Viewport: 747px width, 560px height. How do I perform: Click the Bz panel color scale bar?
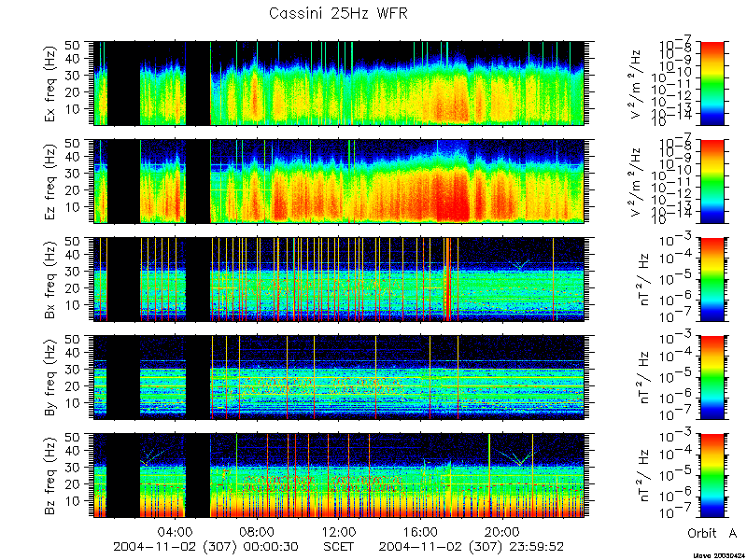pos(712,476)
